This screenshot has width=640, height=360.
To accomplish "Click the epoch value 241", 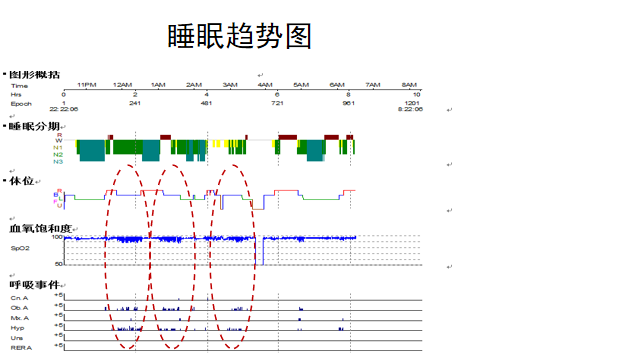I will pos(135,103).
